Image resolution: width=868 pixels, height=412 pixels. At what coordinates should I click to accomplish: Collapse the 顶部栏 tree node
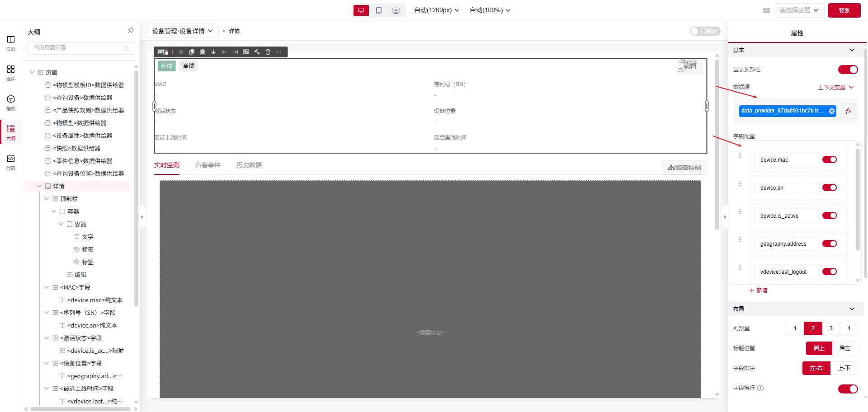click(47, 199)
